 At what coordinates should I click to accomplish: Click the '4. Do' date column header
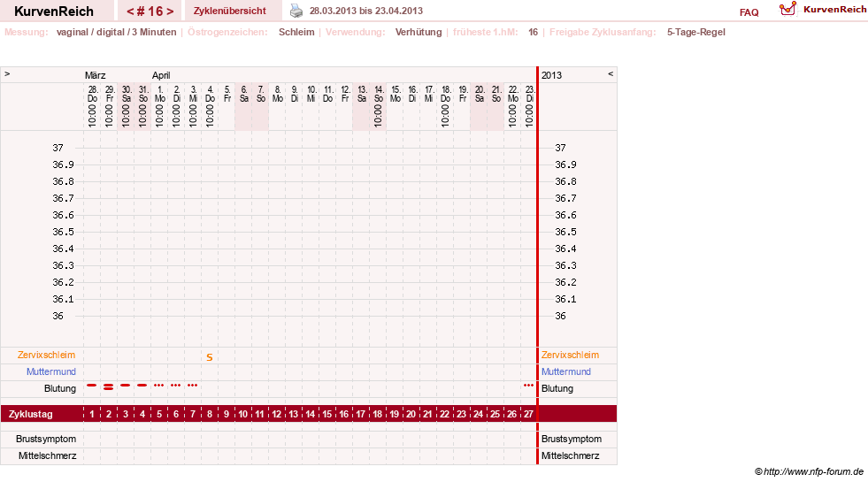pos(210,94)
